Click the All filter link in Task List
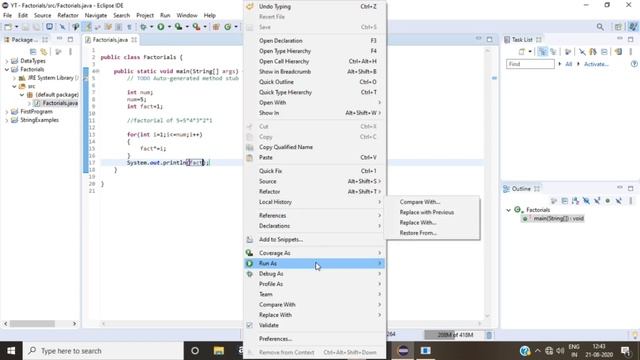The image size is (640, 360). pyautogui.click(x=569, y=64)
